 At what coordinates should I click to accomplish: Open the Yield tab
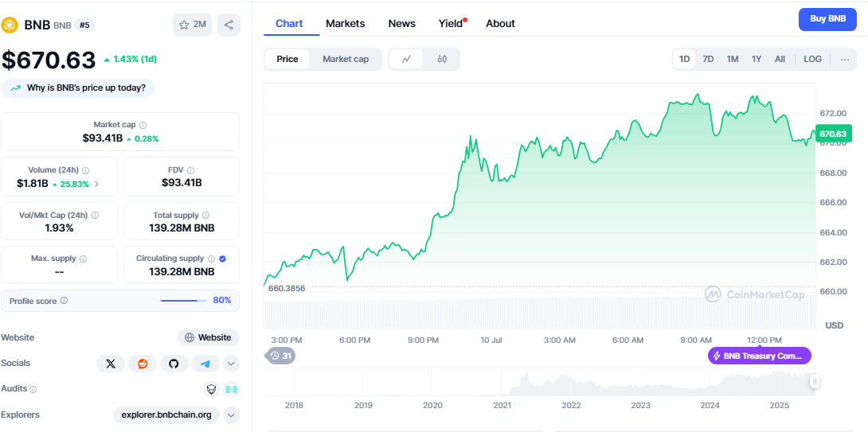[452, 24]
